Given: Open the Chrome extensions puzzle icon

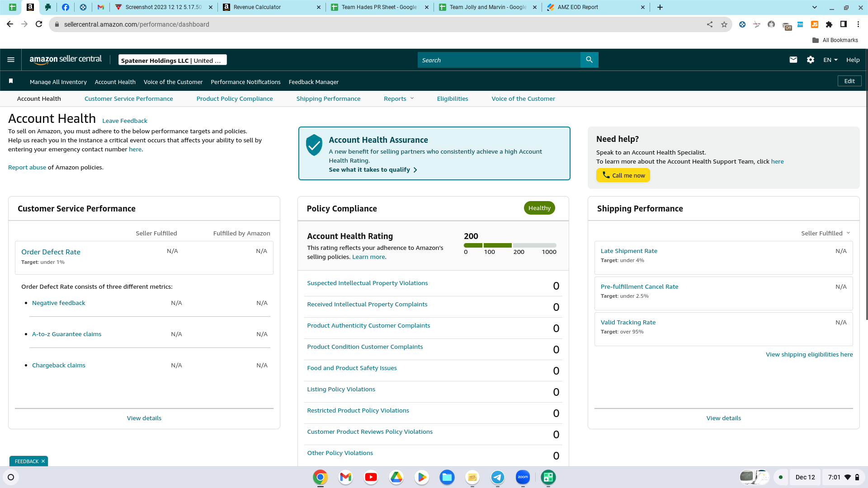Looking at the screenshot, I should pos(829,24).
